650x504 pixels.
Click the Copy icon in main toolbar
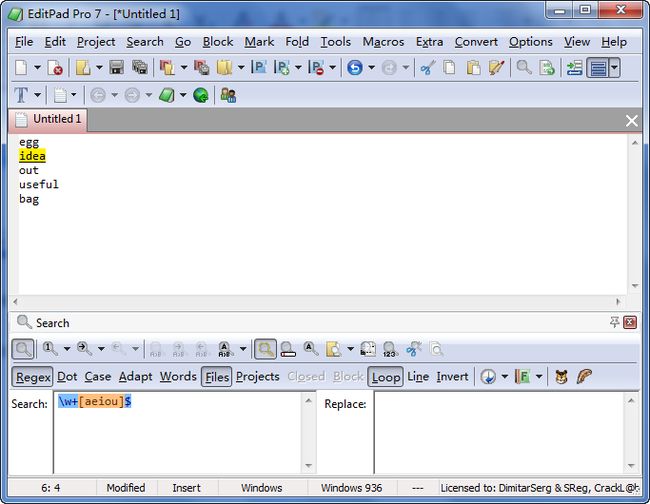tap(449, 67)
